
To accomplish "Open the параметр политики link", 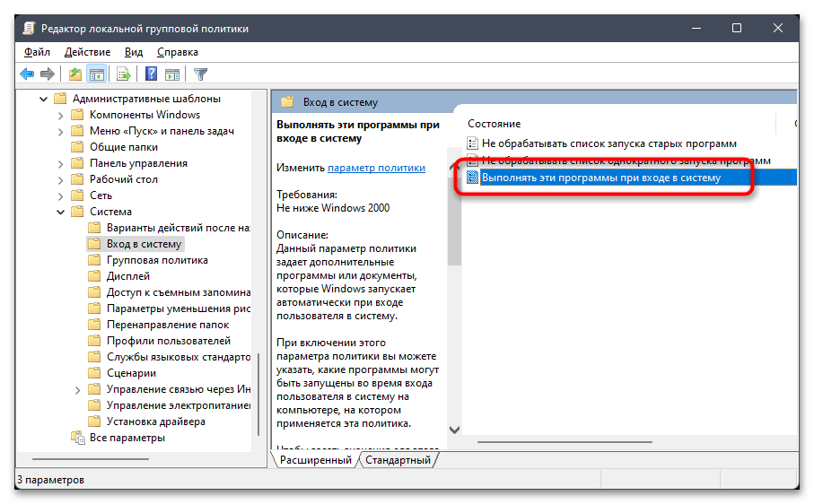I will coord(376,168).
